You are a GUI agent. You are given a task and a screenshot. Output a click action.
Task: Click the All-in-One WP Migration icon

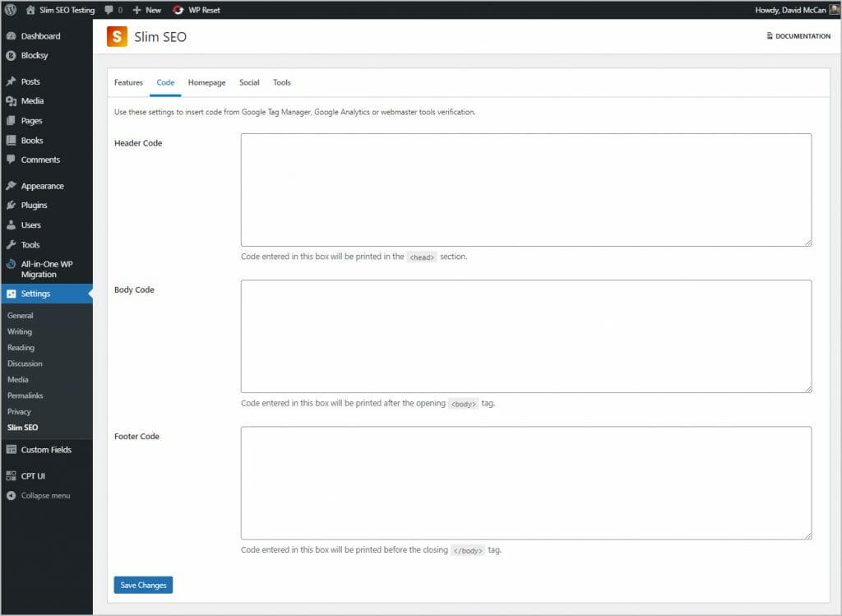(11, 264)
